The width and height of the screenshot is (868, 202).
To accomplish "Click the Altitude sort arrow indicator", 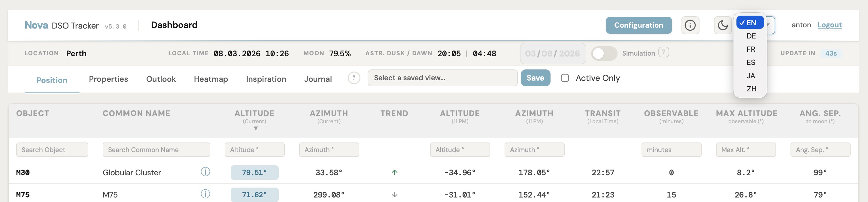I will coord(256,128).
